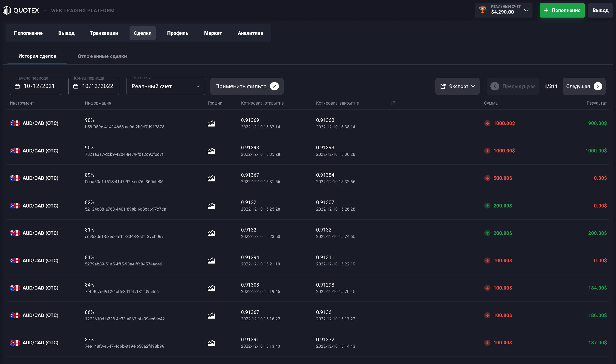Image resolution: width=616 pixels, height=364 pixels.
Task: Click the Результат column header
Action: (597, 103)
